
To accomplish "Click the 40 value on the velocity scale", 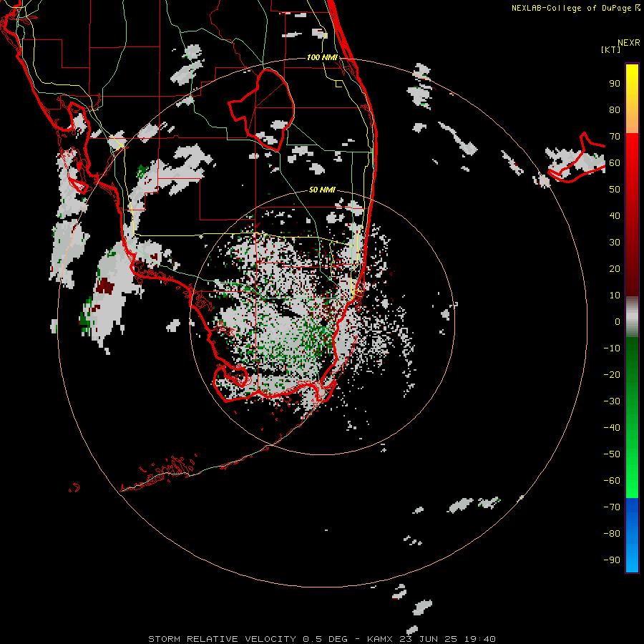I will pos(615,215).
